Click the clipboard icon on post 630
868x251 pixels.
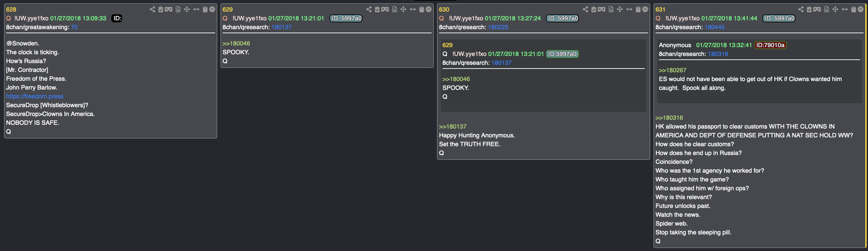(x=638, y=9)
